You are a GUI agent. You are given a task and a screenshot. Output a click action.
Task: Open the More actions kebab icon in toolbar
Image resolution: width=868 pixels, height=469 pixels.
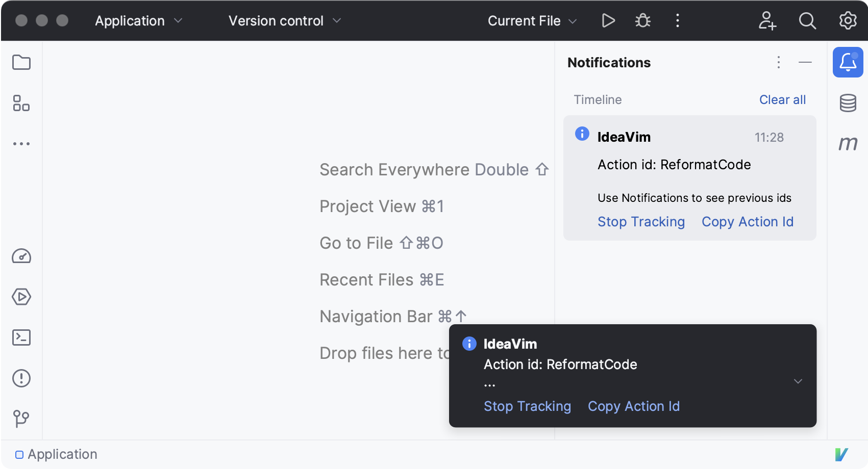pyautogui.click(x=677, y=21)
